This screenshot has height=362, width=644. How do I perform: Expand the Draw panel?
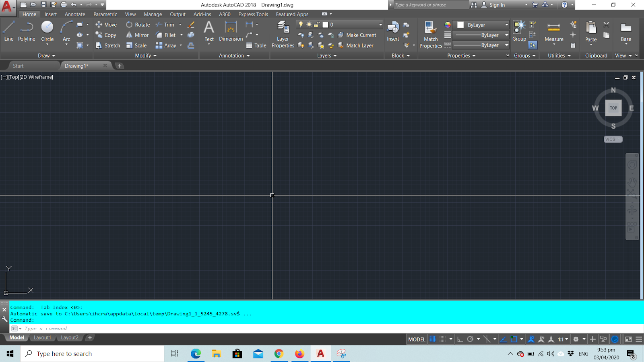click(x=47, y=56)
